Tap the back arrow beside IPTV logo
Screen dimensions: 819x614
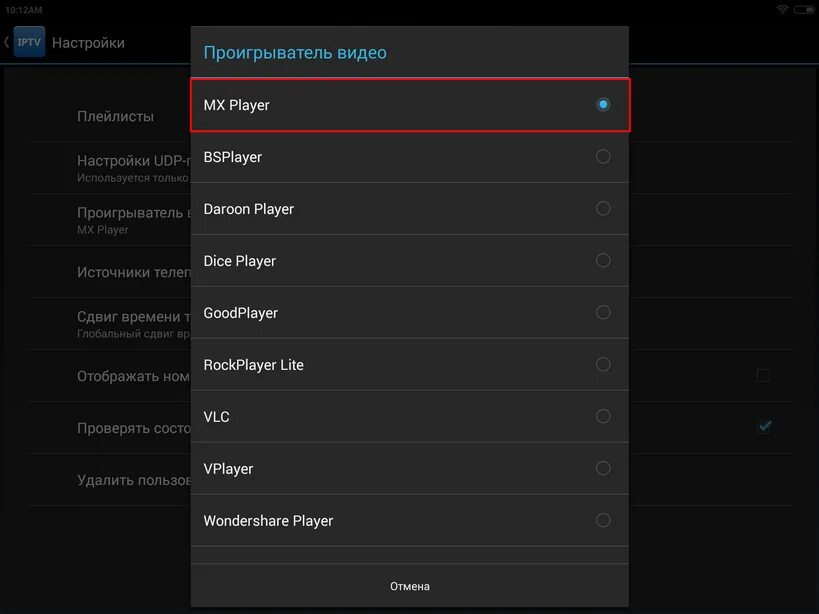point(7,42)
